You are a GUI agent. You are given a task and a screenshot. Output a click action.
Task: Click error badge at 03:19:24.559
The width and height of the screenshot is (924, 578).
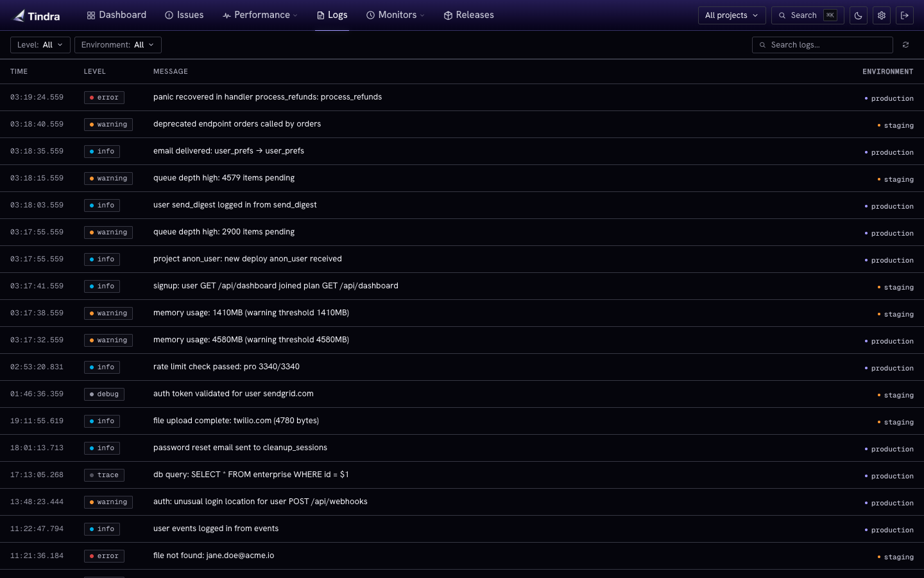pyautogui.click(x=104, y=98)
